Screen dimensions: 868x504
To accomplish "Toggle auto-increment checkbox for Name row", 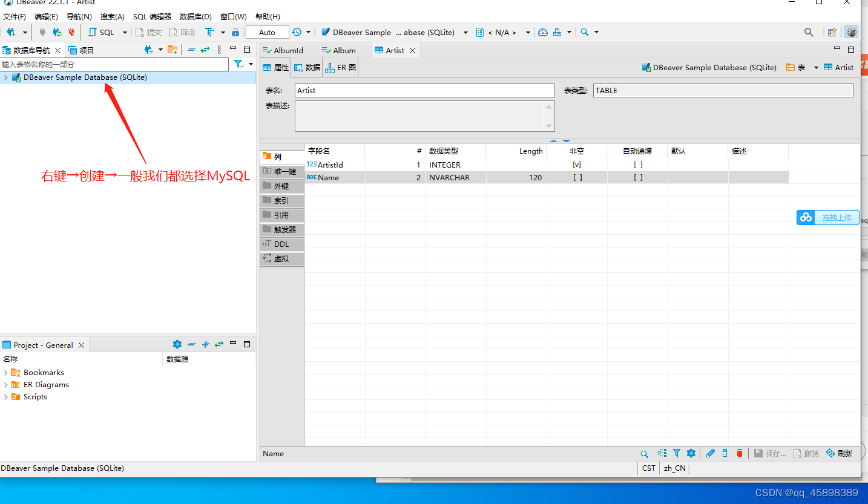I will coord(638,177).
